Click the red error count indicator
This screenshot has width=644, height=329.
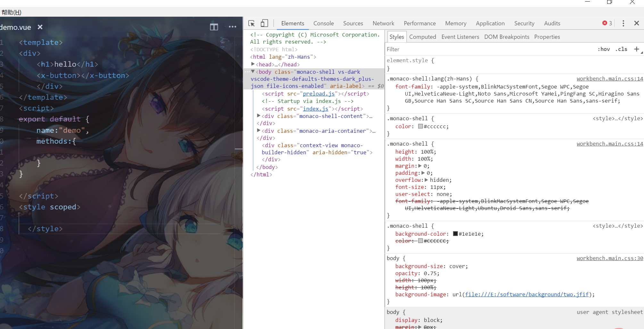607,23
